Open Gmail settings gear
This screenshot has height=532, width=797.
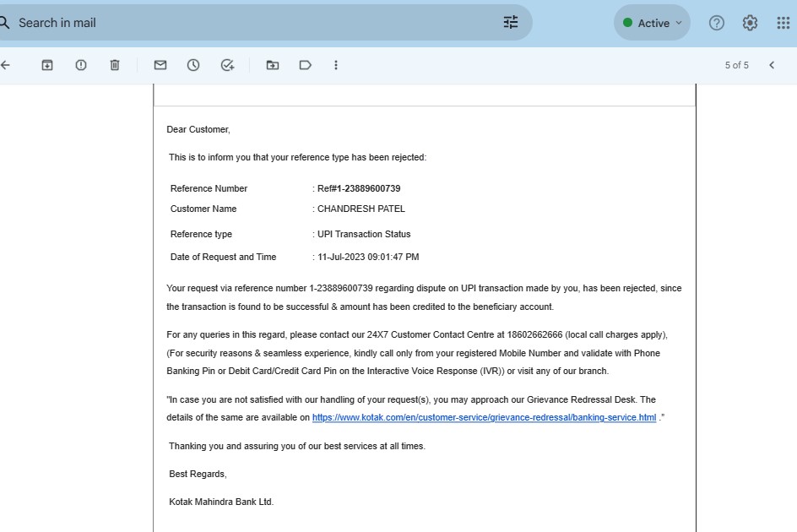[750, 23]
